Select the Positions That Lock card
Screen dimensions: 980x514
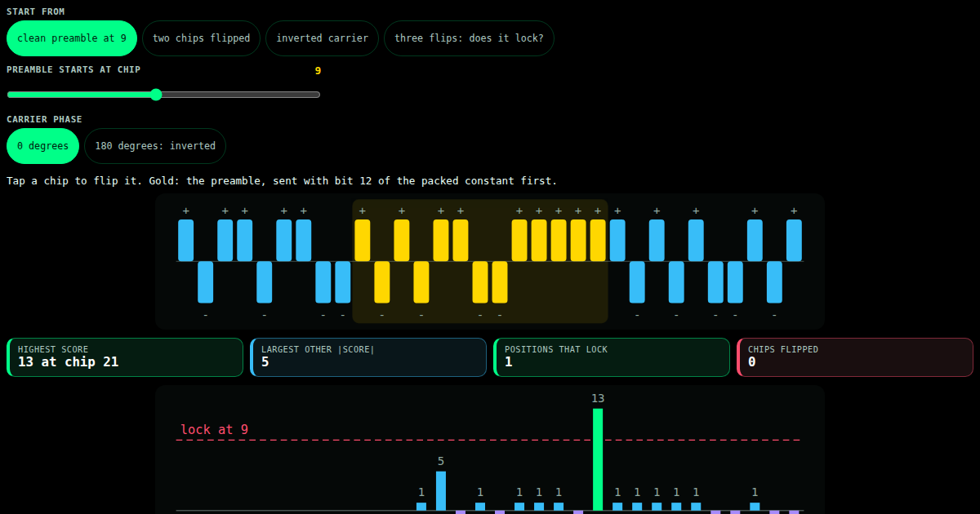[612, 357]
